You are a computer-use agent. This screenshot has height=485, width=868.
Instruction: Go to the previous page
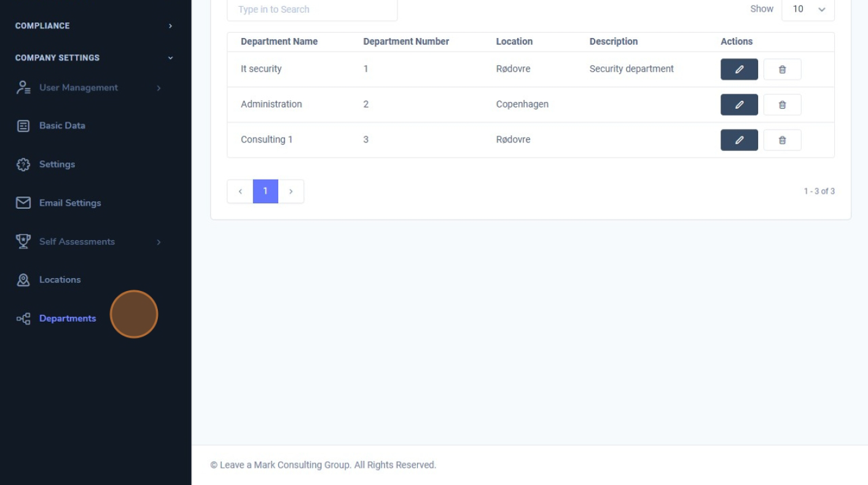240,192
